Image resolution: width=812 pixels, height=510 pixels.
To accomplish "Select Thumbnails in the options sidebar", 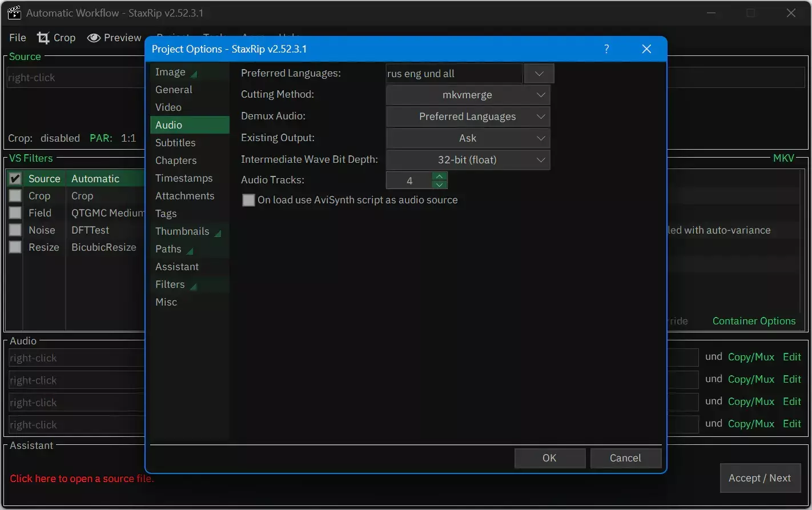I will click(182, 231).
